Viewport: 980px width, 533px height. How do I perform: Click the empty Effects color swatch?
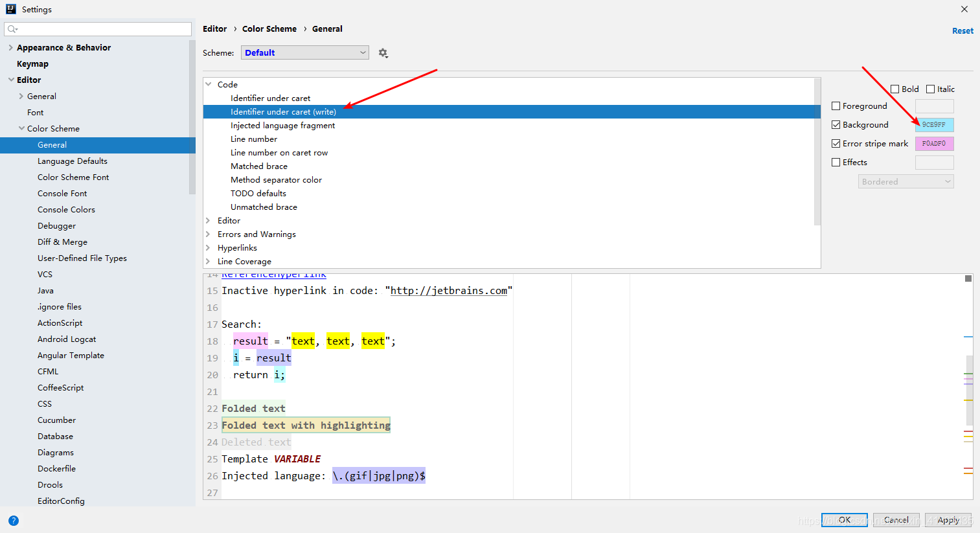[934, 163]
